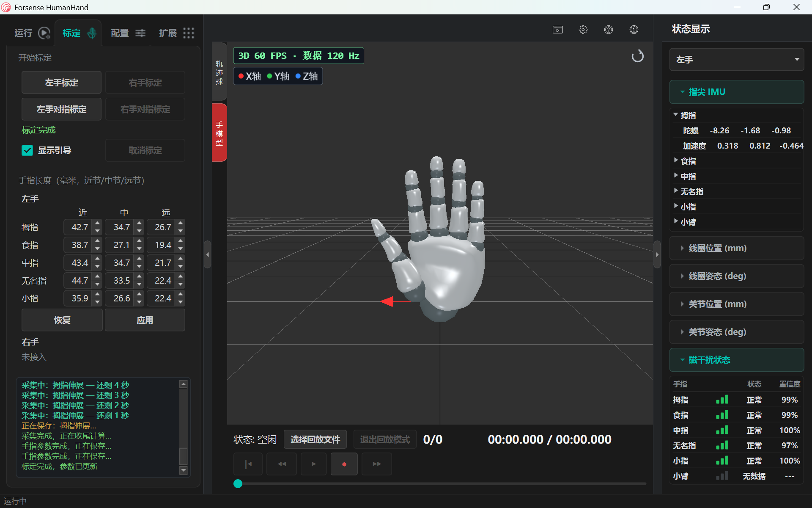Collapse the 磁干扰状态 section

point(736,360)
